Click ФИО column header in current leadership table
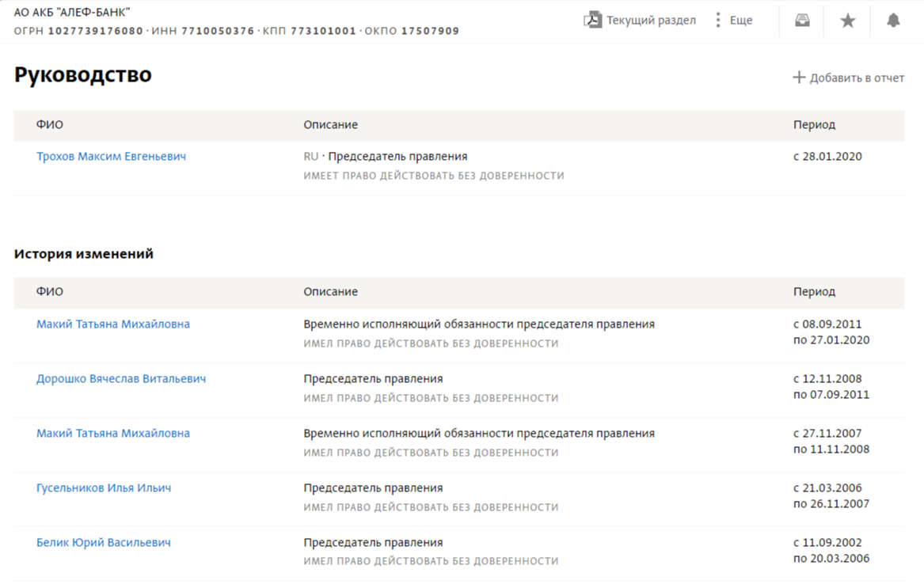This screenshot has width=924, height=584. point(50,125)
